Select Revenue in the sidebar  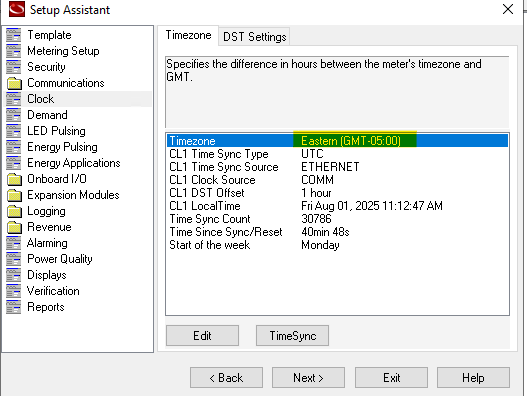(49, 227)
